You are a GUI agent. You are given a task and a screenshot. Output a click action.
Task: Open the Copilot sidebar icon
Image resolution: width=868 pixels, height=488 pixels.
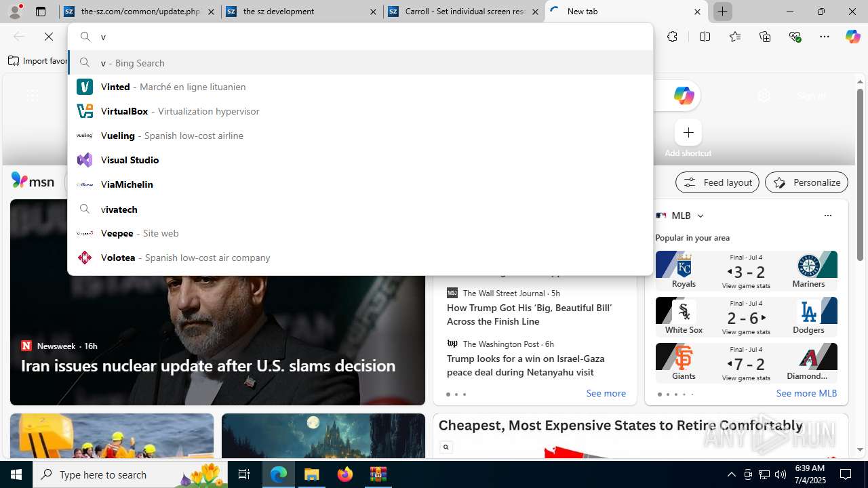click(x=852, y=37)
